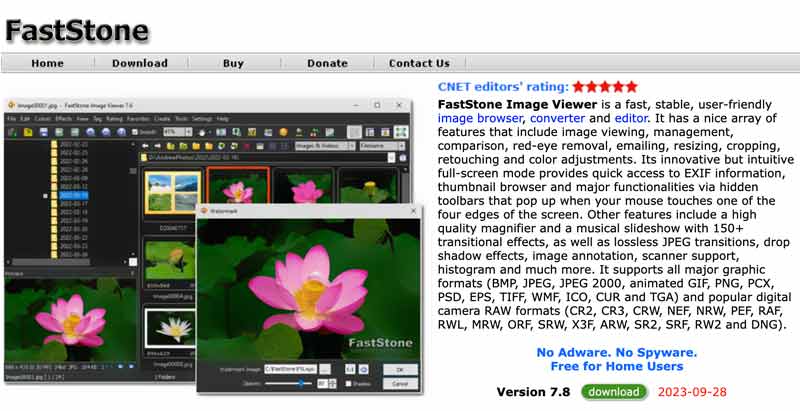The height and width of the screenshot is (411, 800).
Task: Select the white water lily thumbnail
Action: (170, 329)
